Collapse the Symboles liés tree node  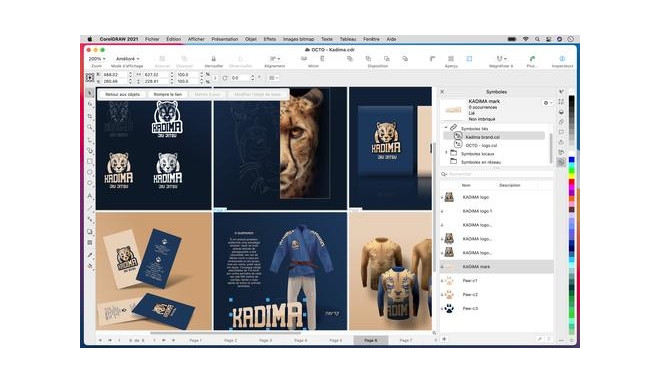pyautogui.click(x=446, y=128)
